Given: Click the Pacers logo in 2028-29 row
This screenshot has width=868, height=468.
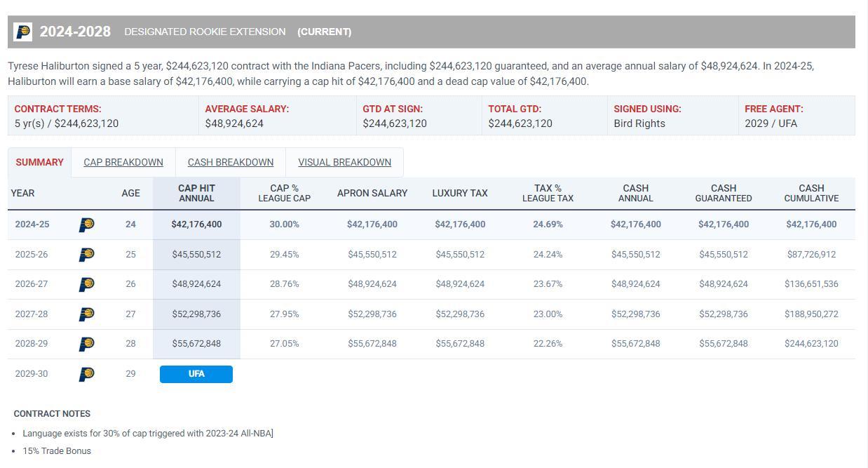Looking at the screenshot, I should click(x=86, y=344).
